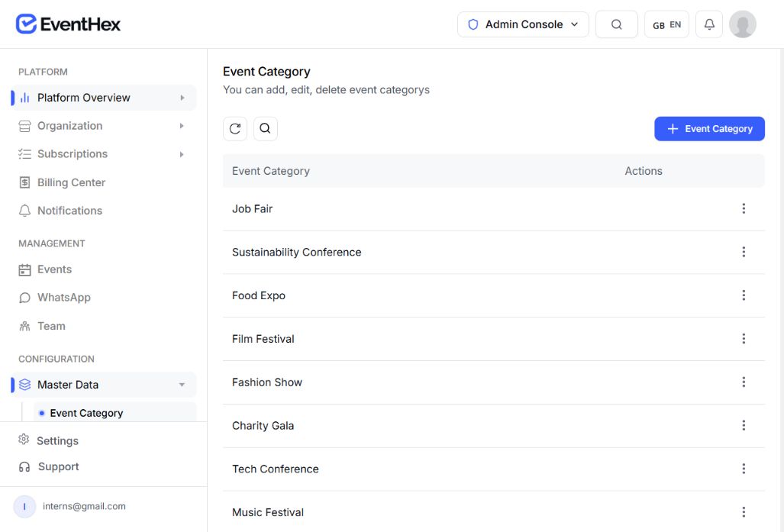The width and height of the screenshot is (784, 532).
Task: Open the notifications bell in the header
Action: point(709,24)
